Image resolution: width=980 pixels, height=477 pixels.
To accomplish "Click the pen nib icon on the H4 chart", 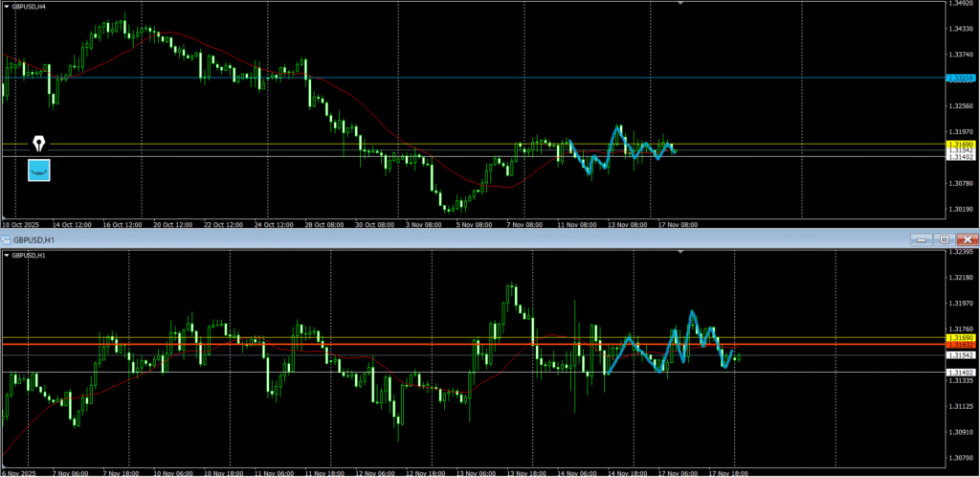I will (39, 145).
